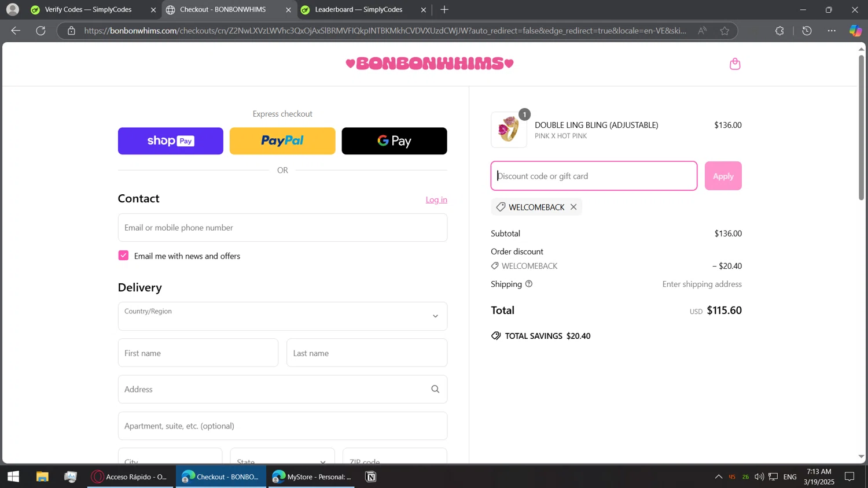868x488 pixels.
Task: Focus the Email or mobile phone number field
Action: [x=282, y=228]
